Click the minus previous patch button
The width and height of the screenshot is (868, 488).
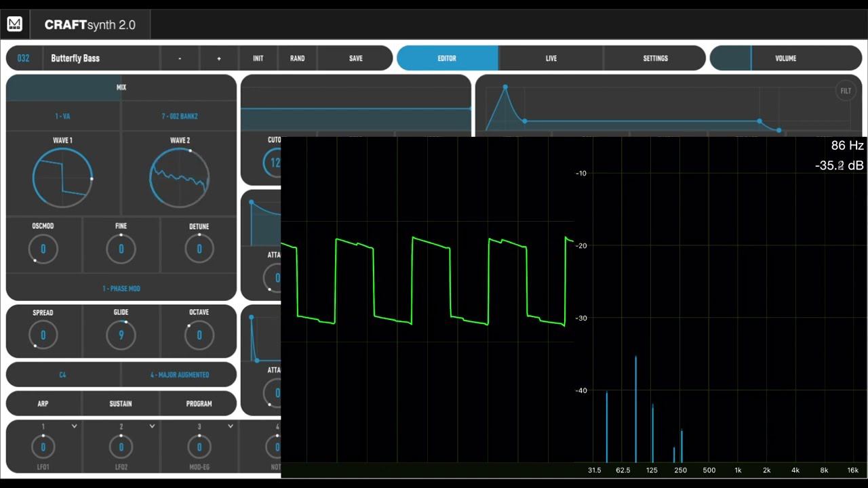coord(180,58)
